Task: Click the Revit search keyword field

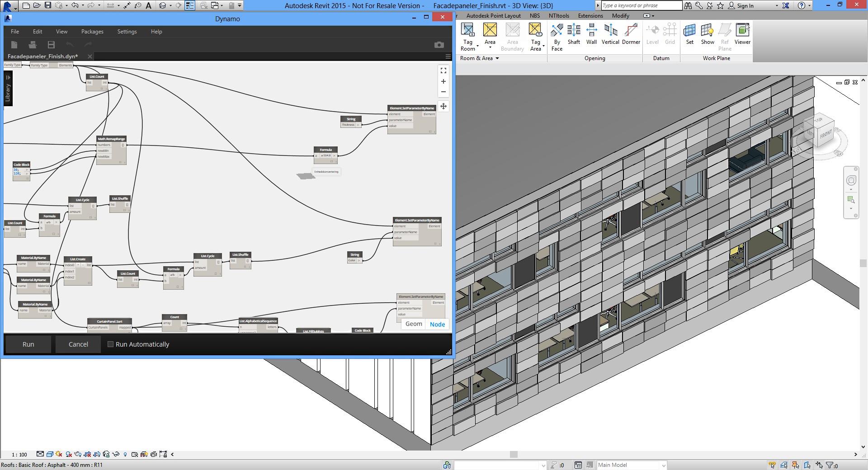Action: [x=642, y=5]
